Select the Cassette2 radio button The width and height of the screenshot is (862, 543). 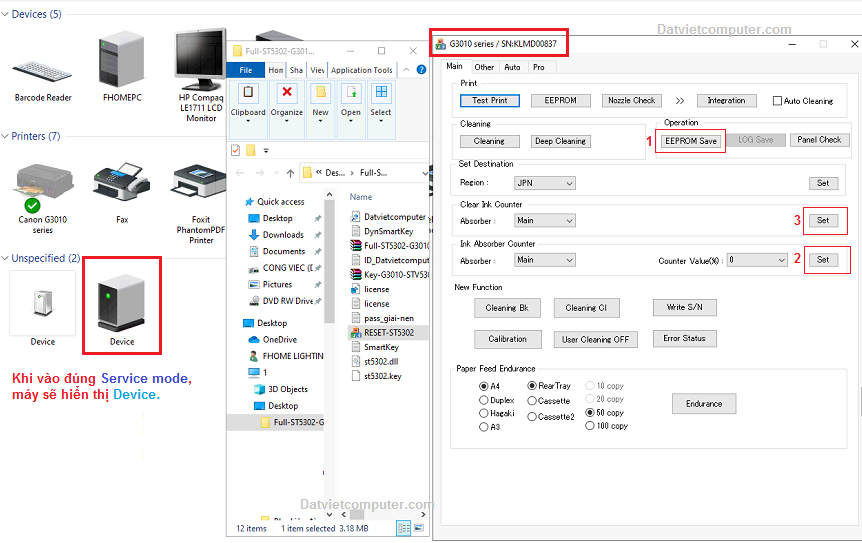pos(532,417)
